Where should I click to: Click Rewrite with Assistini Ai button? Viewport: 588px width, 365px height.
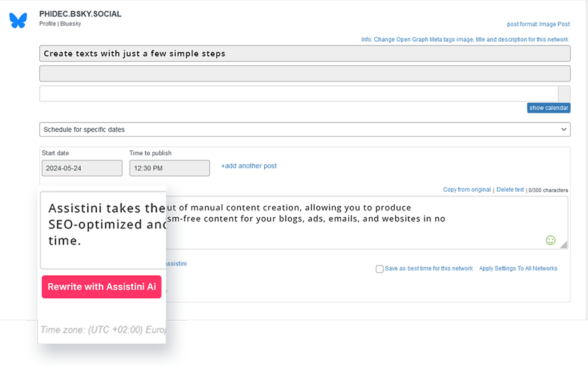tap(101, 287)
